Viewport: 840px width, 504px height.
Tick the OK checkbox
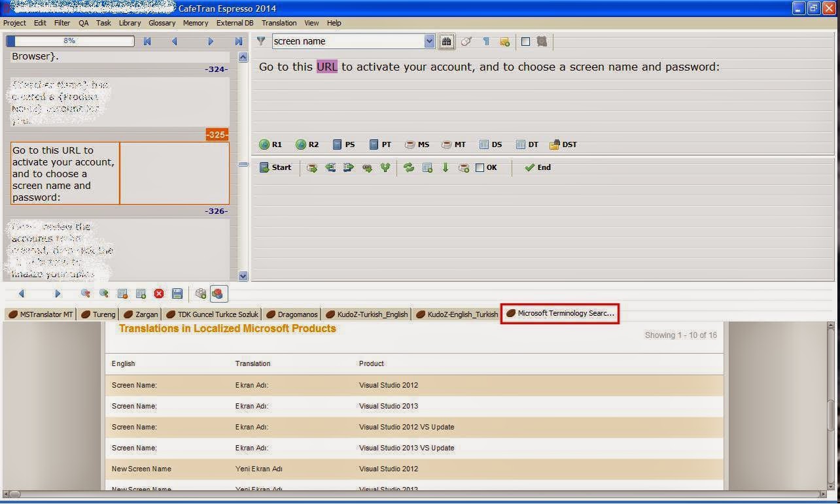tap(480, 167)
